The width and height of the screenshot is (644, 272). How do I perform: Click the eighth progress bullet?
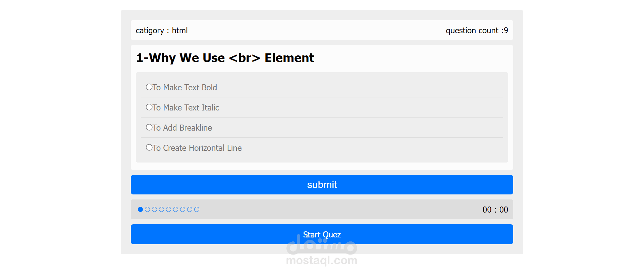(190, 210)
